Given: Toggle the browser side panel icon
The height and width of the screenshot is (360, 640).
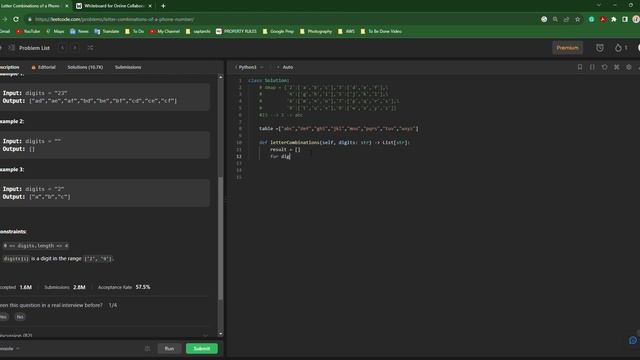Looking at the screenshot, I should 625,19.
